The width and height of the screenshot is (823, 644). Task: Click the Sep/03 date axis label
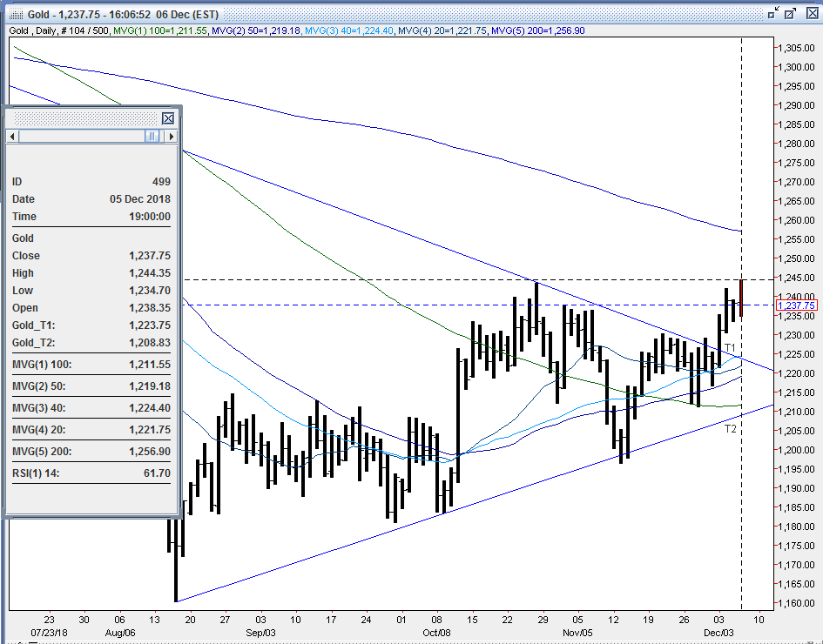tap(260, 633)
